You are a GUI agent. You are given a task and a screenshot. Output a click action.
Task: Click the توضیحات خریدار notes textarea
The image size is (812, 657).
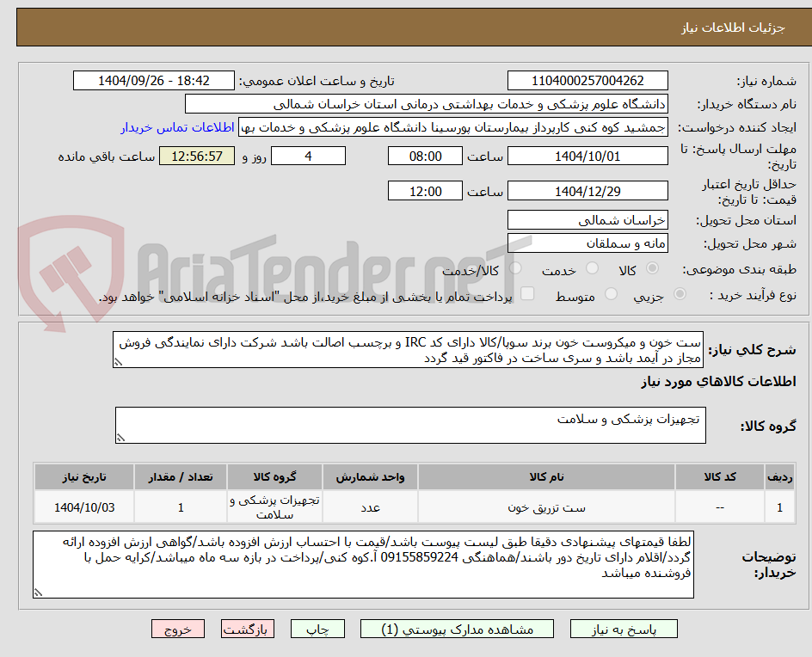tap(363, 564)
